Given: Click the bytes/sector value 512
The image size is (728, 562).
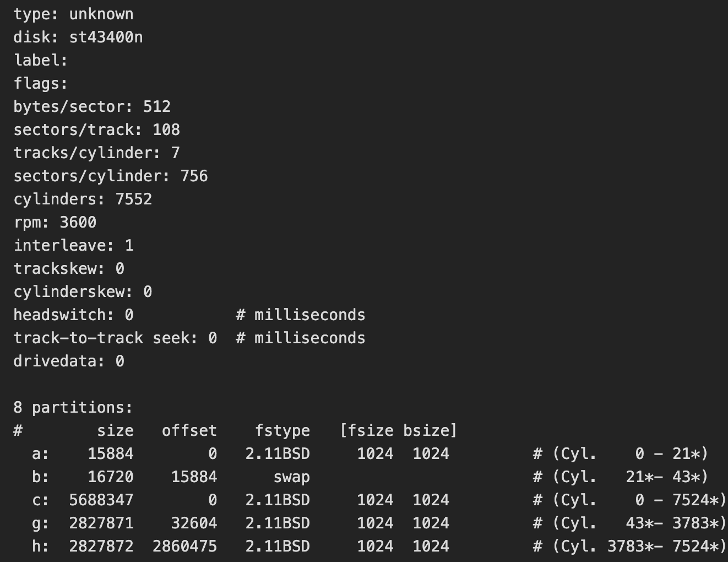Looking at the screenshot, I should tap(157, 107).
